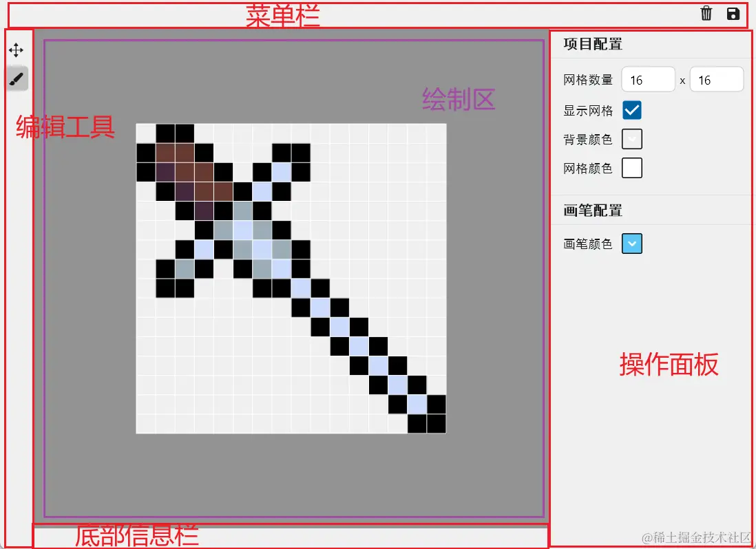Click the second 网格数量 input field

coord(717,80)
